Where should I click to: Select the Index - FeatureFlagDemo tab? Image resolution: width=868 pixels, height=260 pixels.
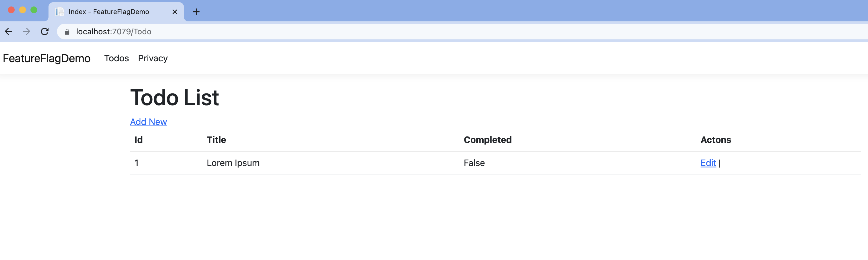pos(109,12)
